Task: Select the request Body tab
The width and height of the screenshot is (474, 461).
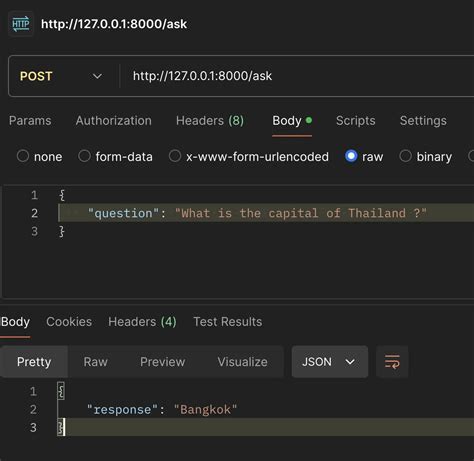Action: (x=292, y=121)
